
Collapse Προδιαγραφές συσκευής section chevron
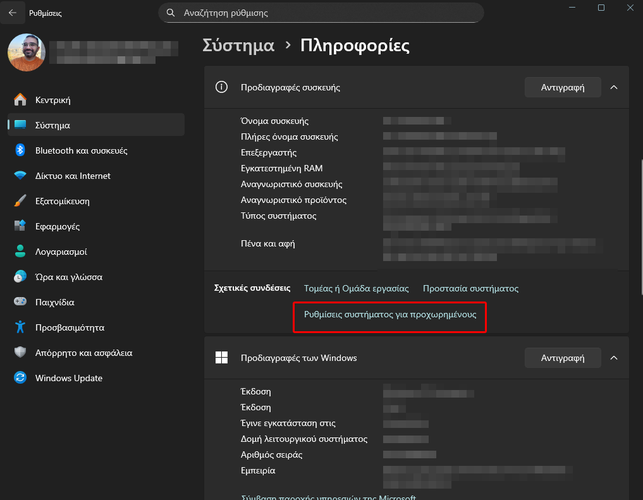(x=613, y=87)
